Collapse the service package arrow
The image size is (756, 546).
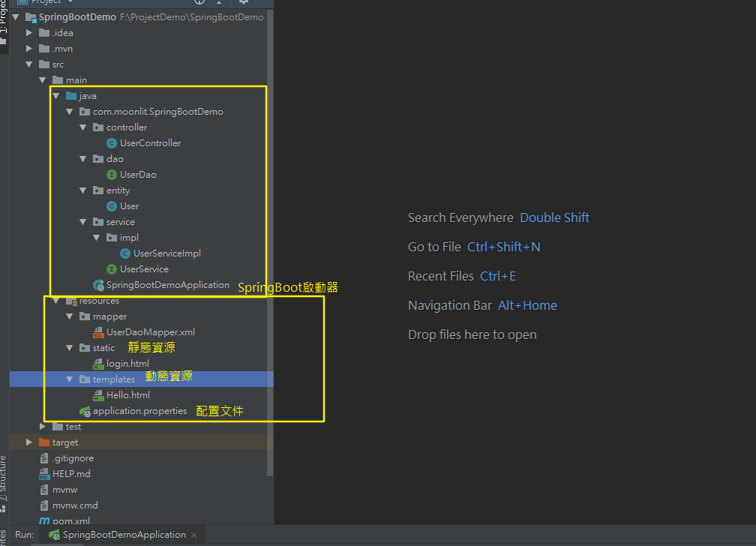[x=83, y=222]
